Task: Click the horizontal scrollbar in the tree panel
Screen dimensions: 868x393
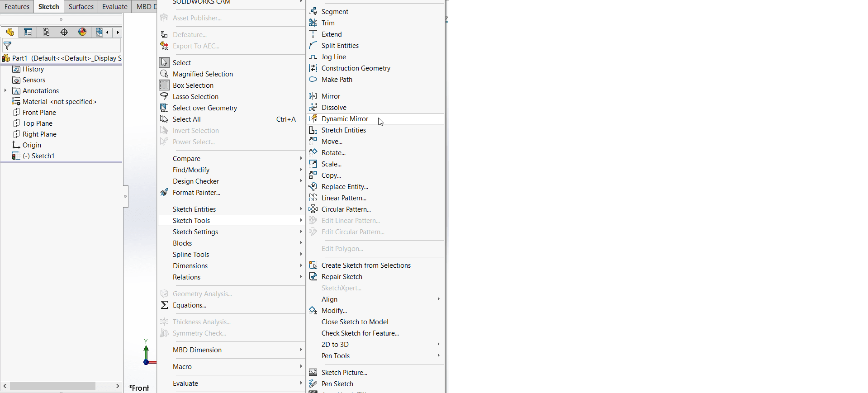Action: click(x=52, y=386)
